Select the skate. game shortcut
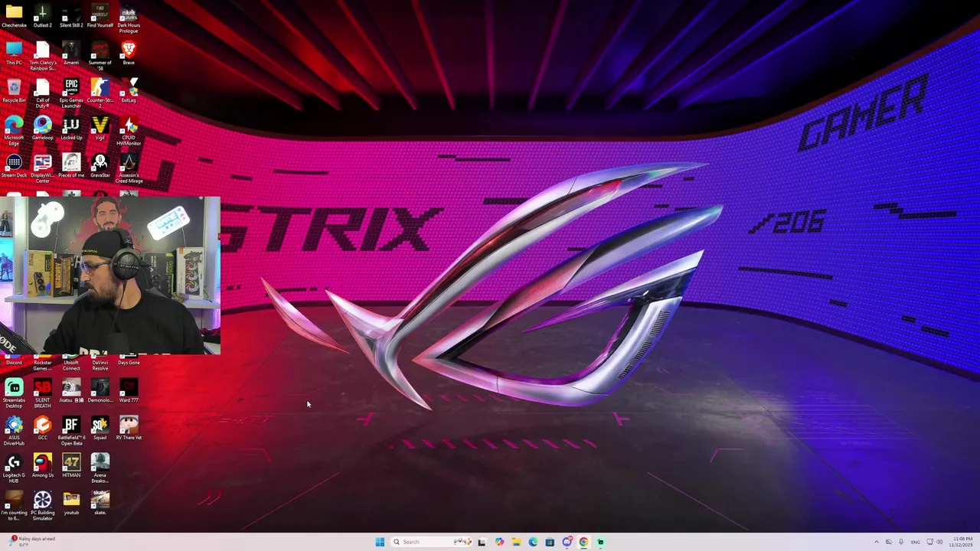 (100, 502)
